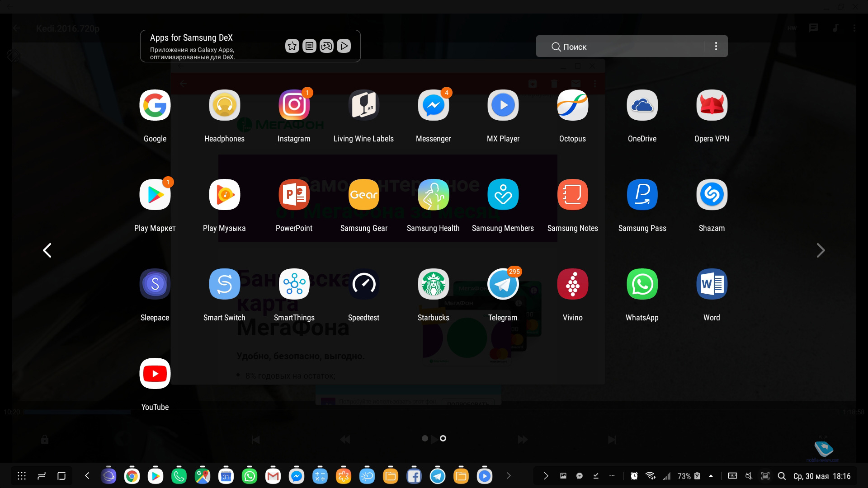Open Facebook from taskbar
868x488 pixels.
414,476
